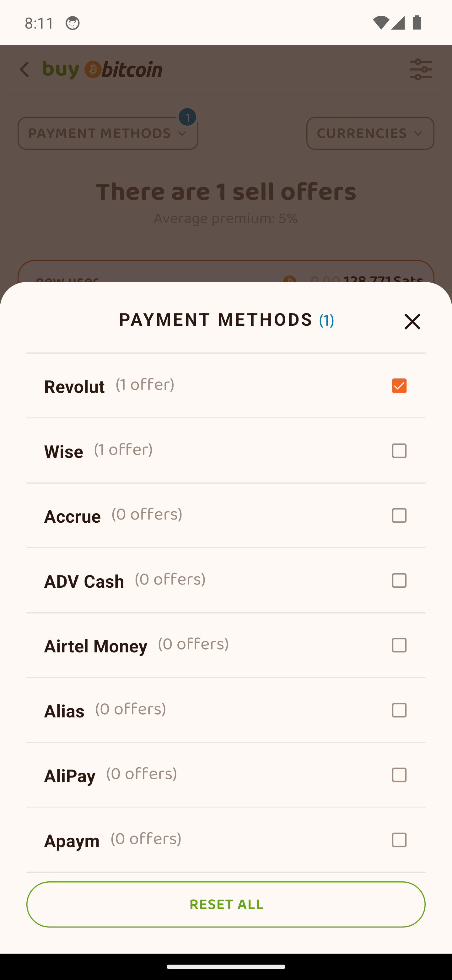
Task: Tap the back arrow icon
Action: point(24,70)
